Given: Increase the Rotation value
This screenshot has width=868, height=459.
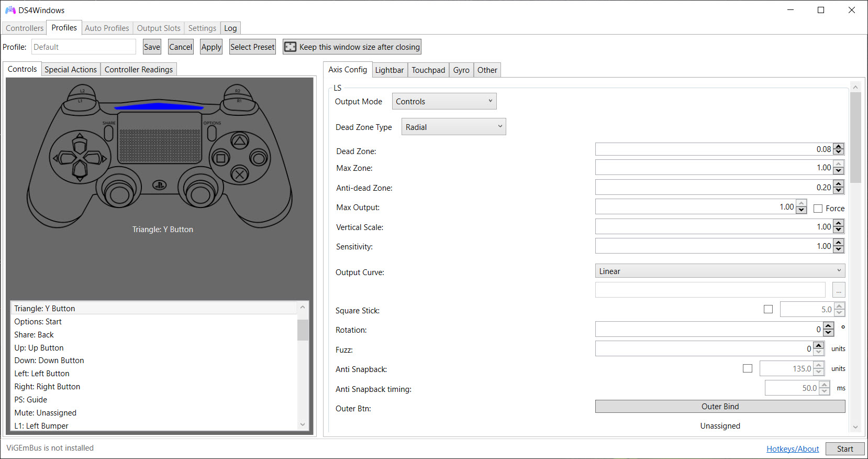Looking at the screenshot, I should tap(828, 326).
